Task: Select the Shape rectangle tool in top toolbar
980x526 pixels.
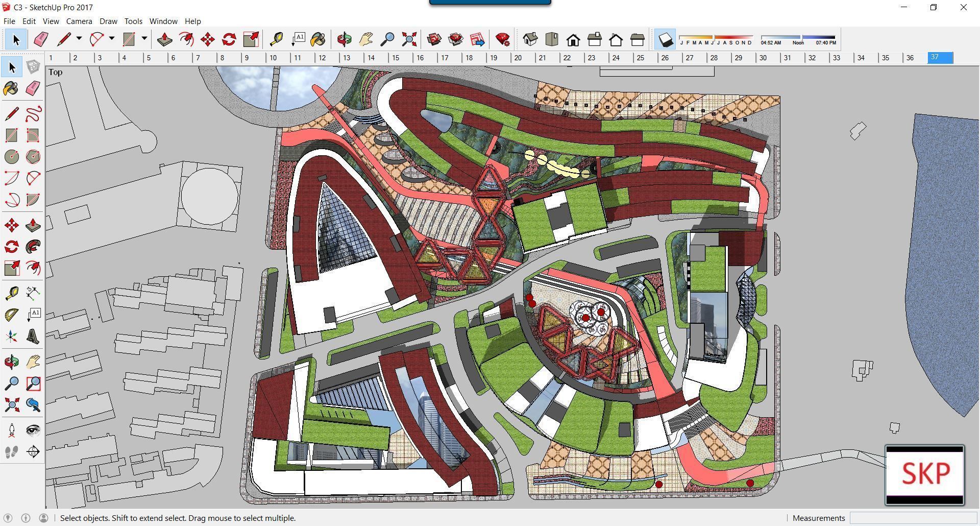Action: (129, 39)
